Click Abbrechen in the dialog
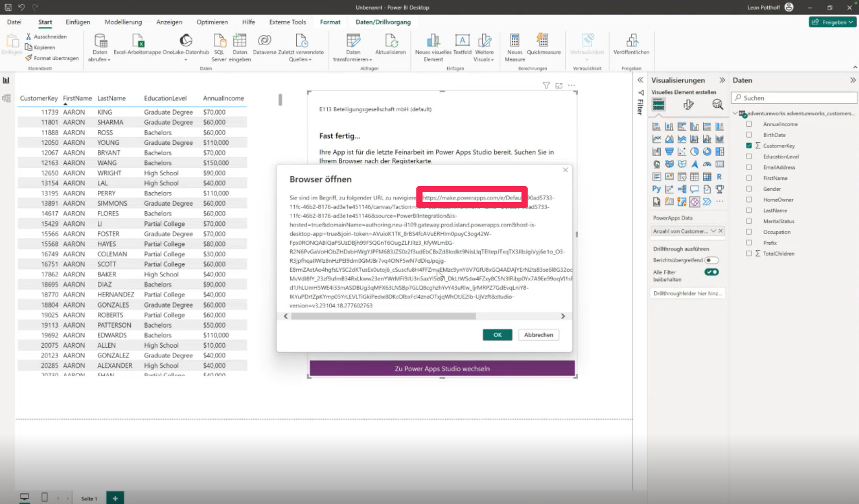Screen dimensions: 859x504 click(538, 335)
